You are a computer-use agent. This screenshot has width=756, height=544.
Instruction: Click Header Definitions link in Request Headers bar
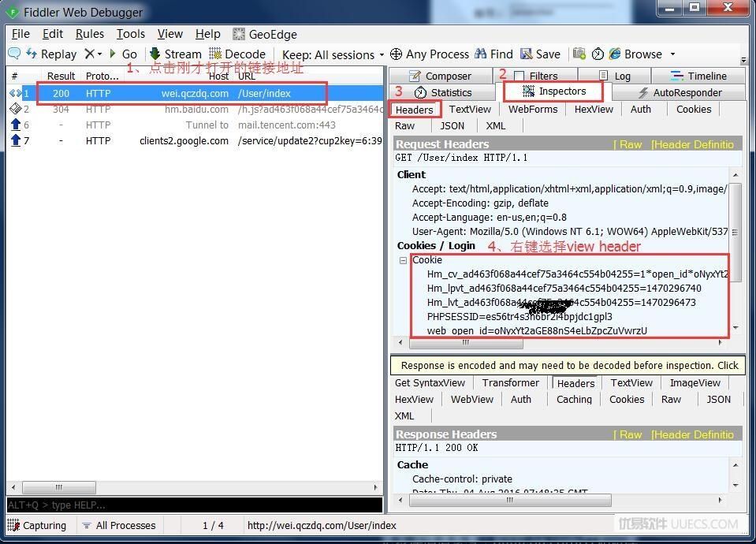692,145
